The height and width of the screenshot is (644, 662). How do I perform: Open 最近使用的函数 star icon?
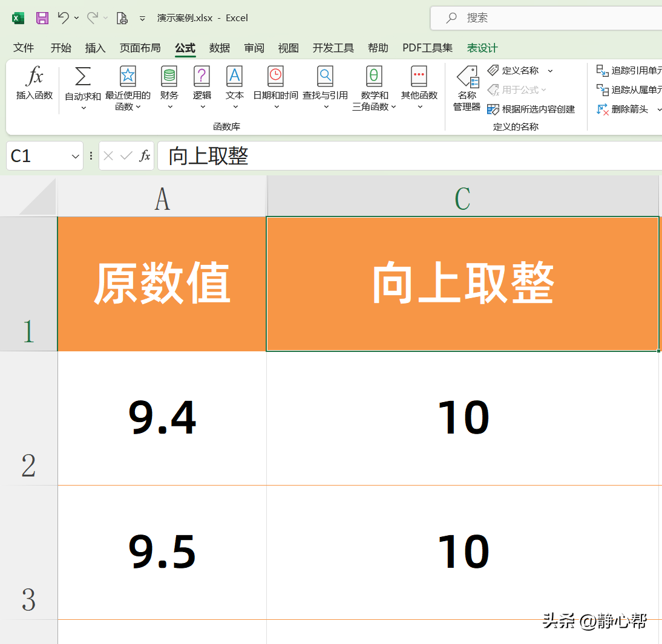coord(128,76)
